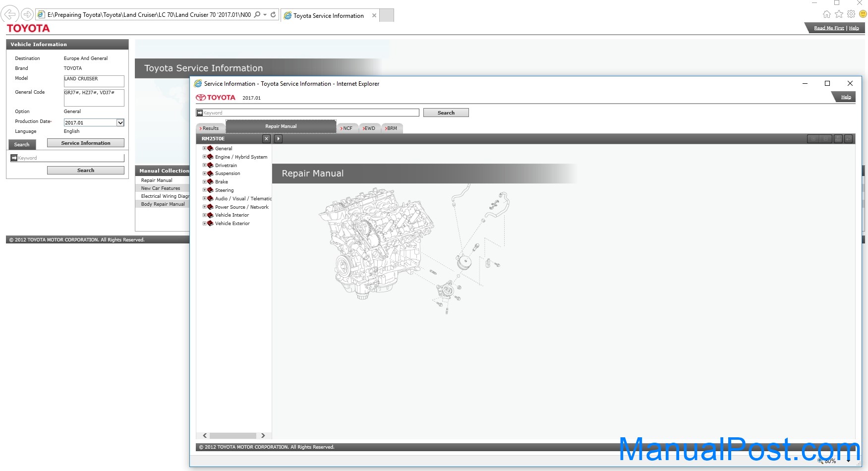868x471 pixels.
Task: Click the browser address bar path
Action: [149, 15]
